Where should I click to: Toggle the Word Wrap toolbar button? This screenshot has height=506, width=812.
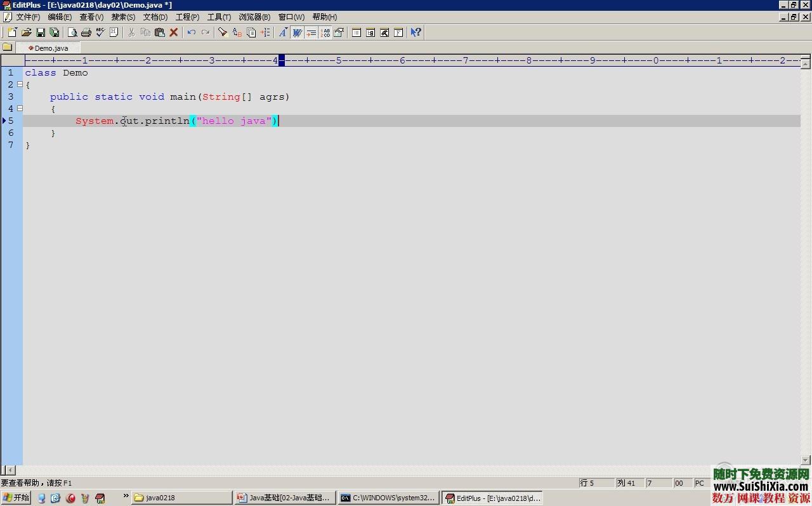coord(297,32)
